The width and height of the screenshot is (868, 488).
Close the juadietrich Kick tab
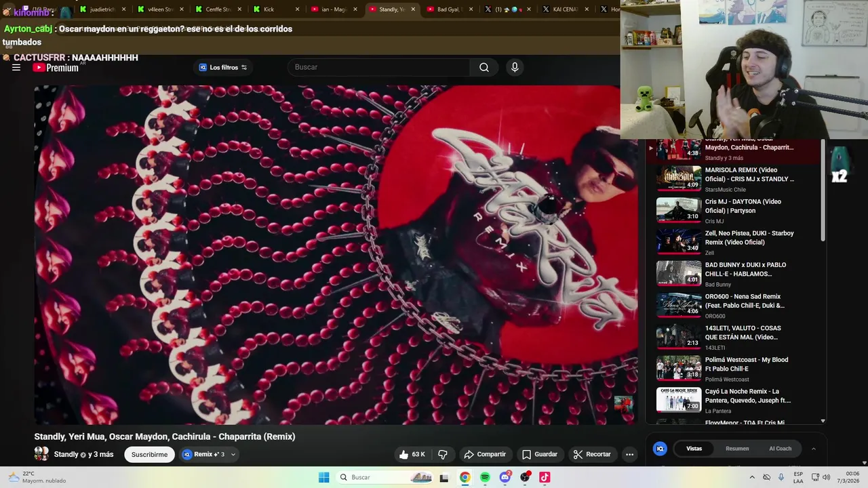(125, 9)
